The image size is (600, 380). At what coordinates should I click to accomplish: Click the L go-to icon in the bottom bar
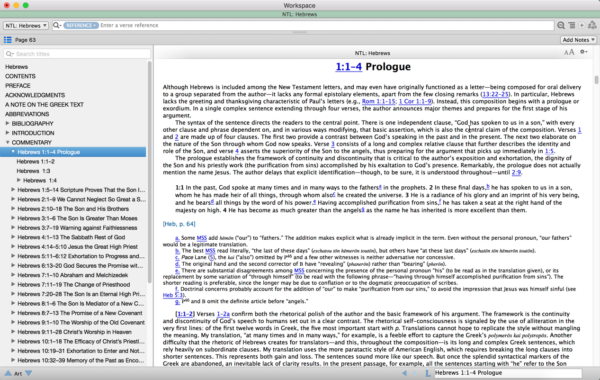427,373
